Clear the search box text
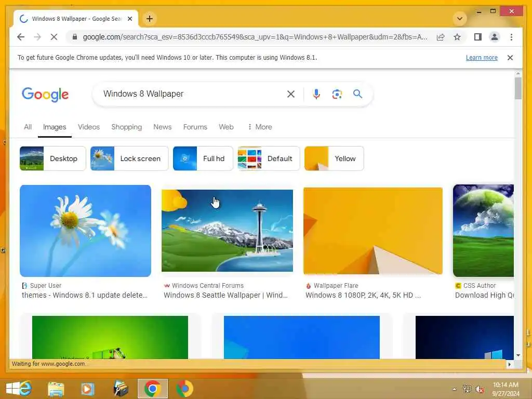The image size is (532, 399). click(x=291, y=94)
